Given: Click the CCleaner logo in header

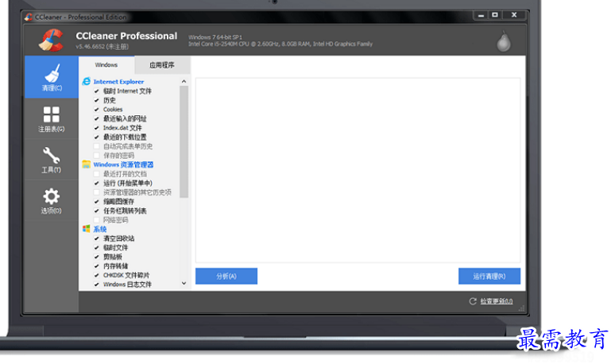Looking at the screenshot, I should click(51, 40).
